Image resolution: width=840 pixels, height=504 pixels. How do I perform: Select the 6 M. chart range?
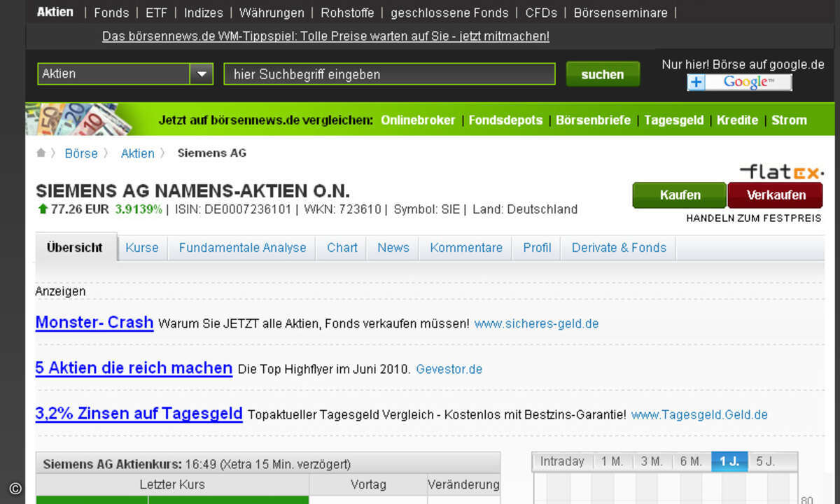(x=691, y=461)
